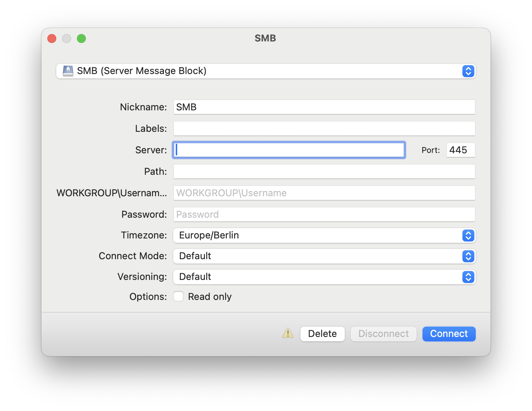Click the 'Timezone:' label
The image size is (532, 411).
(x=144, y=235)
